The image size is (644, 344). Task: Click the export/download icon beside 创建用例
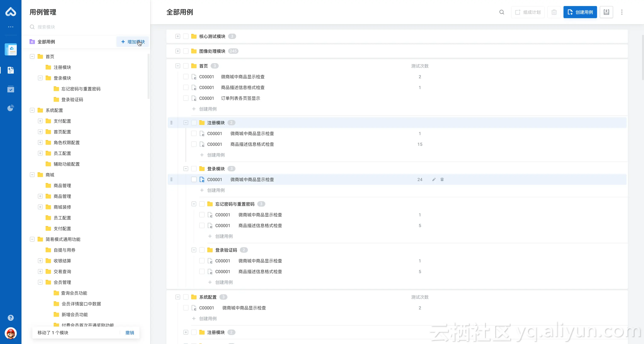coord(606,12)
